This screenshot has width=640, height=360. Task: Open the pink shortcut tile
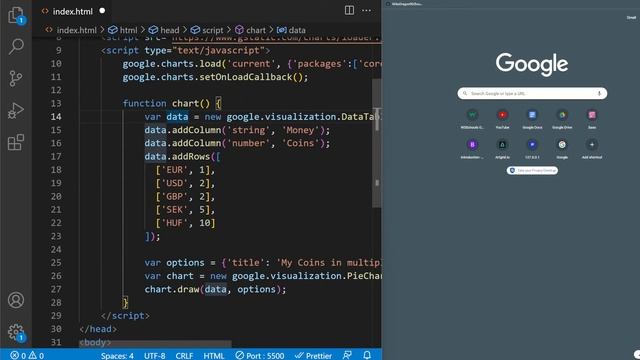(x=592, y=119)
